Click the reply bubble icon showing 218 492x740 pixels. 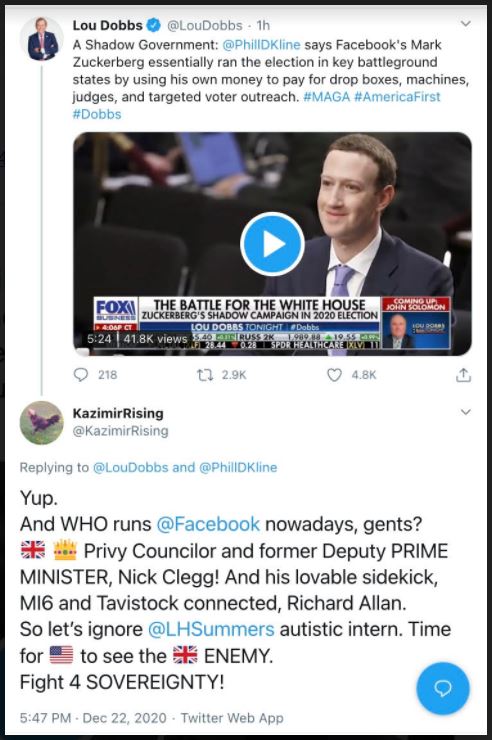point(81,375)
